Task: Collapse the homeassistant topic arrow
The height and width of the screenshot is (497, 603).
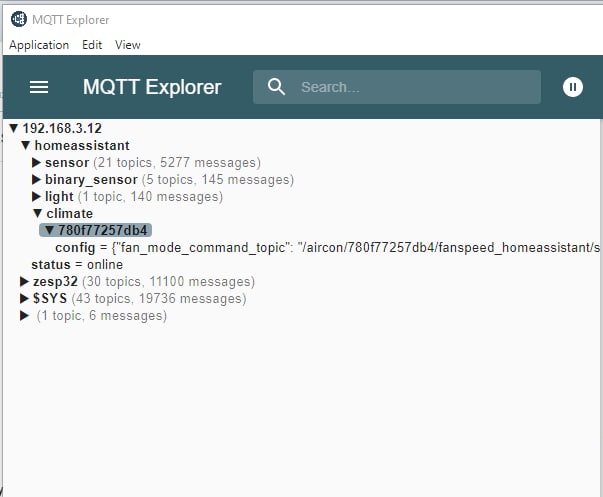Action: pos(26,145)
